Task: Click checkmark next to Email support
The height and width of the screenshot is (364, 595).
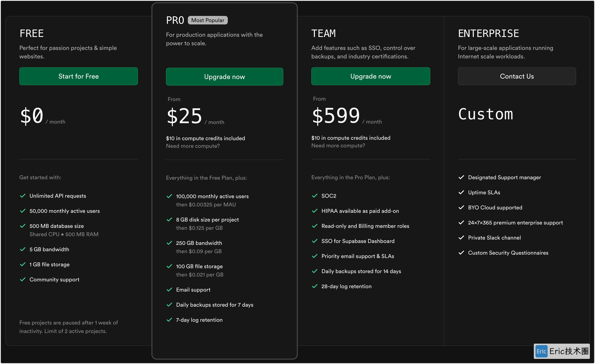Action: 169,290
